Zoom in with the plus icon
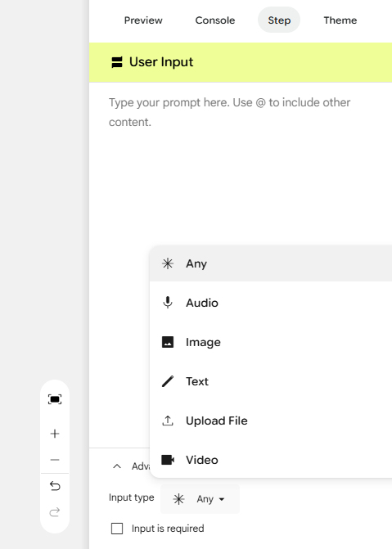The image size is (392, 549). pyautogui.click(x=55, y=434)
